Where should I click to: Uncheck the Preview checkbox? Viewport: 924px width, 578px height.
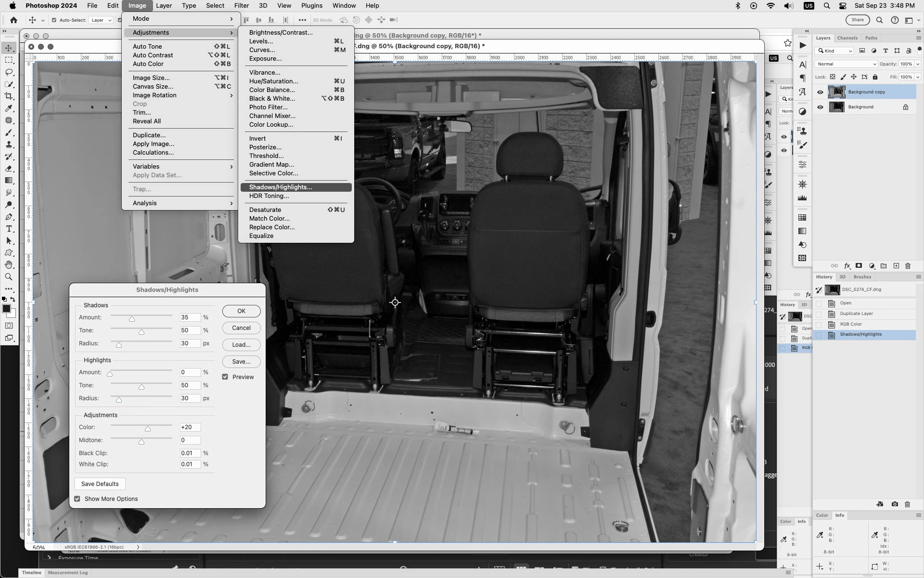coord(225,377)
